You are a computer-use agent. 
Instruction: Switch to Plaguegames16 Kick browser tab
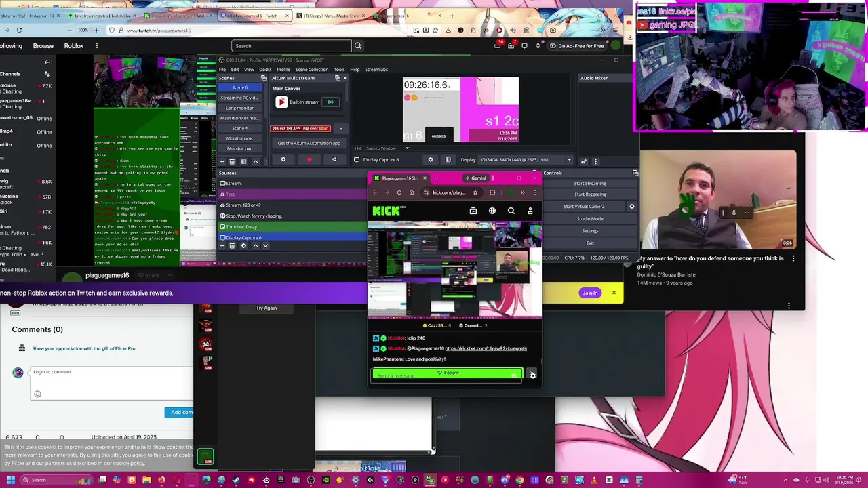(x=400, y=178)
